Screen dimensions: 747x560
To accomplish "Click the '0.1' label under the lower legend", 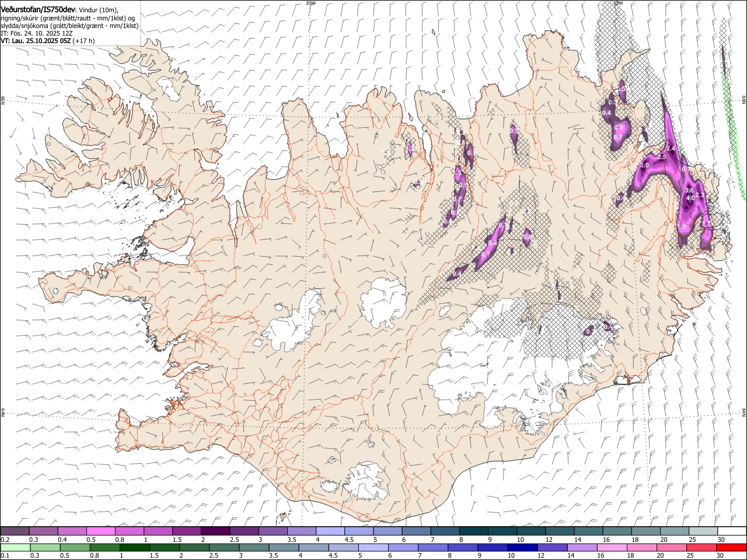I will [x=5, y=556].
